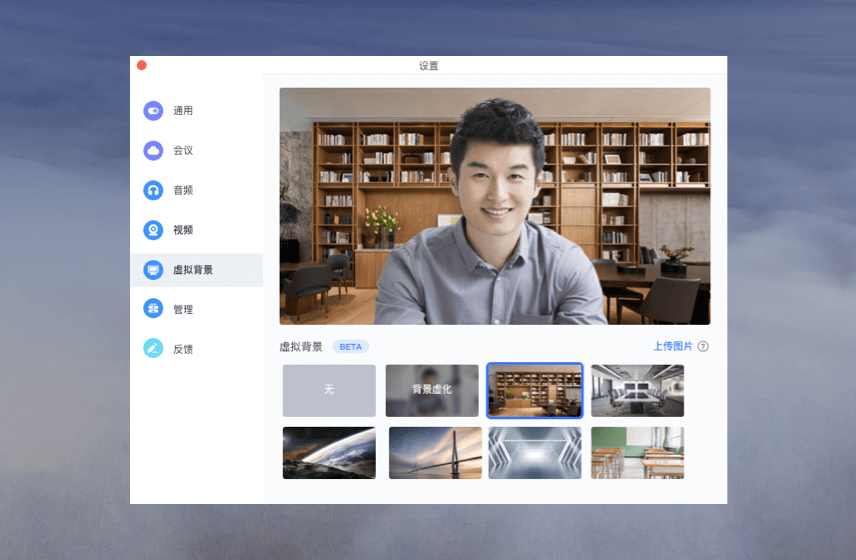This screenshot has width=856, height=560.
Task: Select the bridge sunset background thumbnail
Action: click(435, 453)
